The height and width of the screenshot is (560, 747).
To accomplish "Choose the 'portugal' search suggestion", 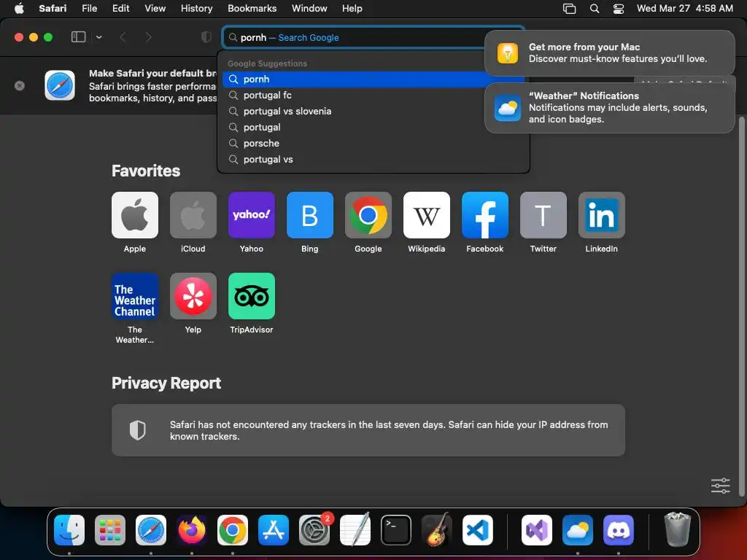I will (x=373, y=128).
